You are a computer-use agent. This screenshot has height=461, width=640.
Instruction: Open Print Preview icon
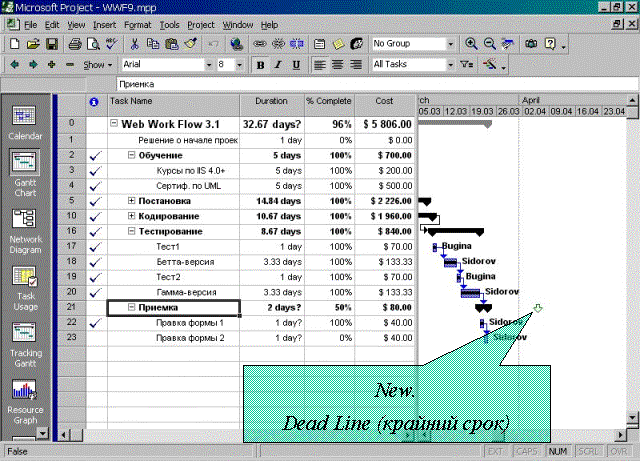[93, 44]
